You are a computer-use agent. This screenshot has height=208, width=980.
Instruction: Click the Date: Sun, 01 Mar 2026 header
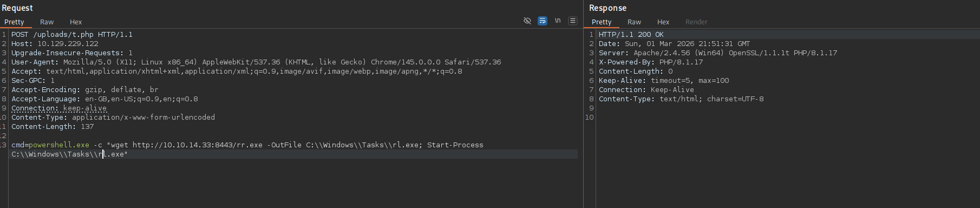[674, 43]
